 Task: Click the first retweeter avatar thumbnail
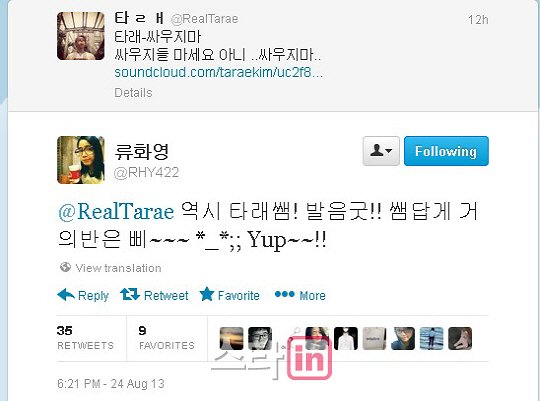(x=231, y=338)
